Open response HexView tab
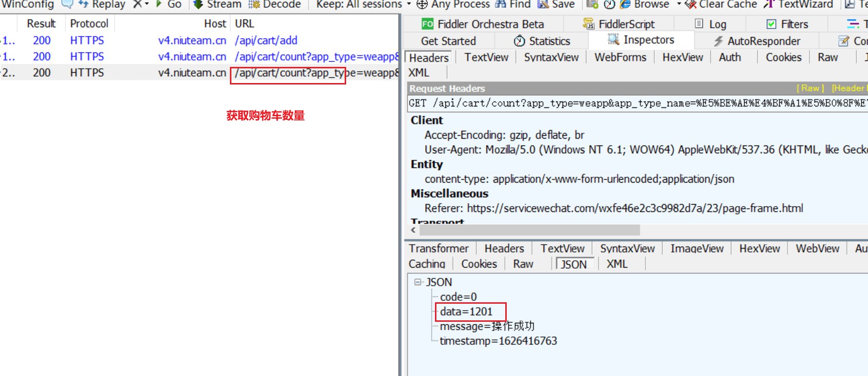 760,249
